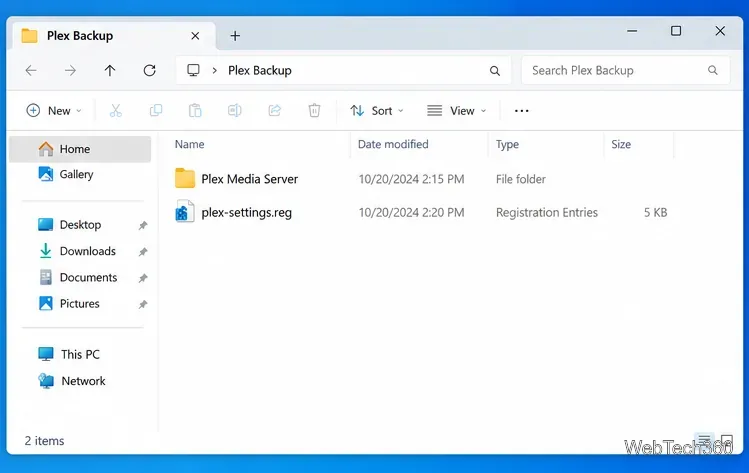This screenshot has width=749, height=473.
Task: Sort by the Size column header
Action: 621,144
